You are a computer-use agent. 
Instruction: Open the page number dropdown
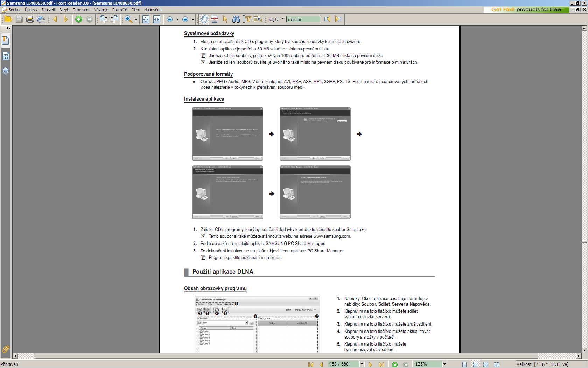click(x=362, y=364)
